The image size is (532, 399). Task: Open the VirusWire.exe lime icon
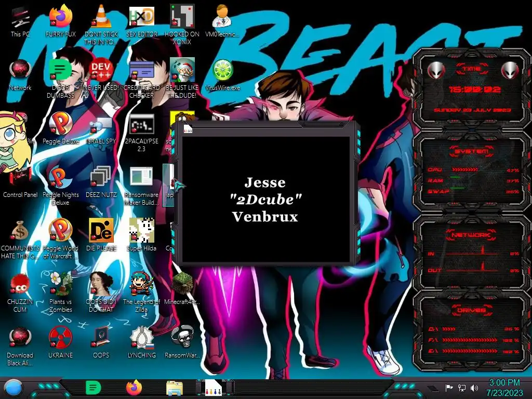[x=222, y=75]
